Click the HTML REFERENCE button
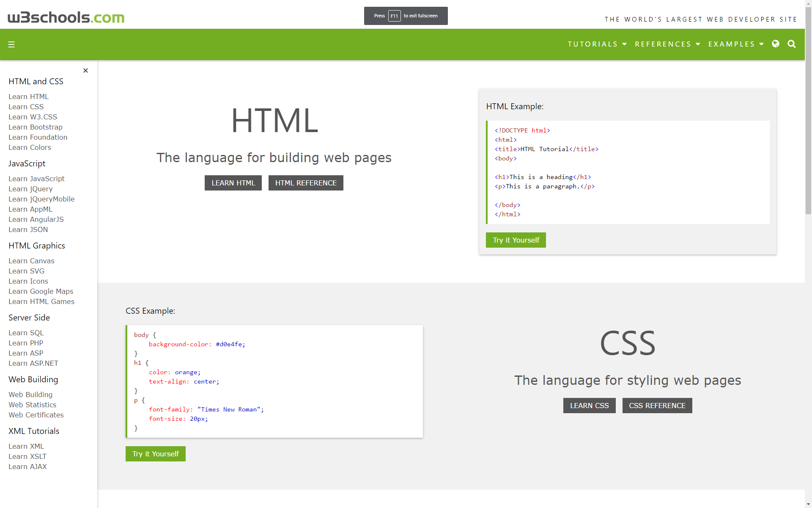This screenshot has height=508, width=812. click(x=306, y=183)
